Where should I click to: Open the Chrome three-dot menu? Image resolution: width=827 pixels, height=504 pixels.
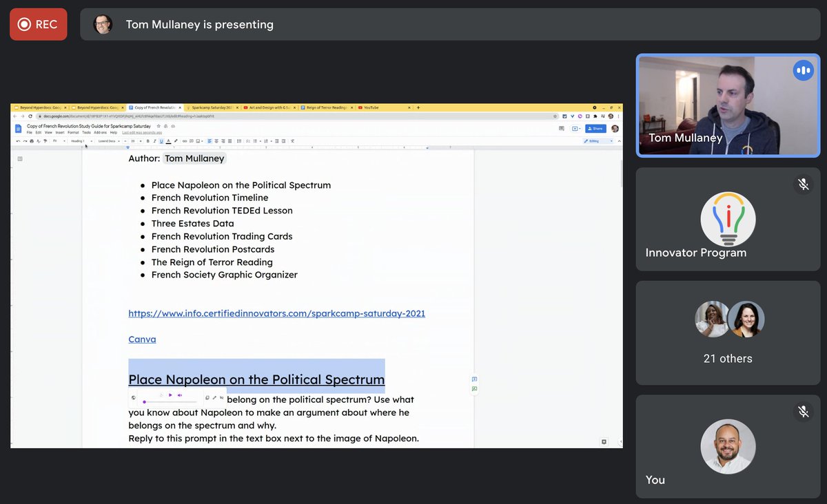pyautogui.click(x=618, y=116)
